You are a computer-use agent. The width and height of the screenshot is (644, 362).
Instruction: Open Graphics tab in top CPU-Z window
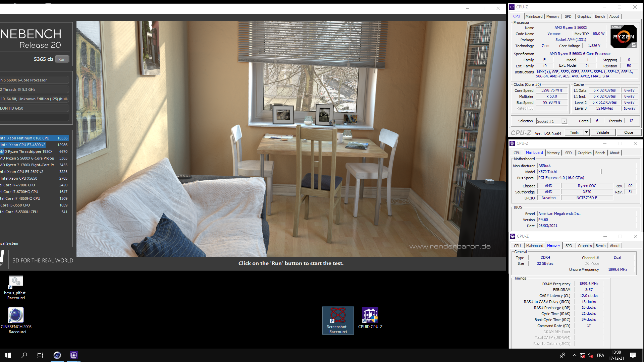(584, 16)
